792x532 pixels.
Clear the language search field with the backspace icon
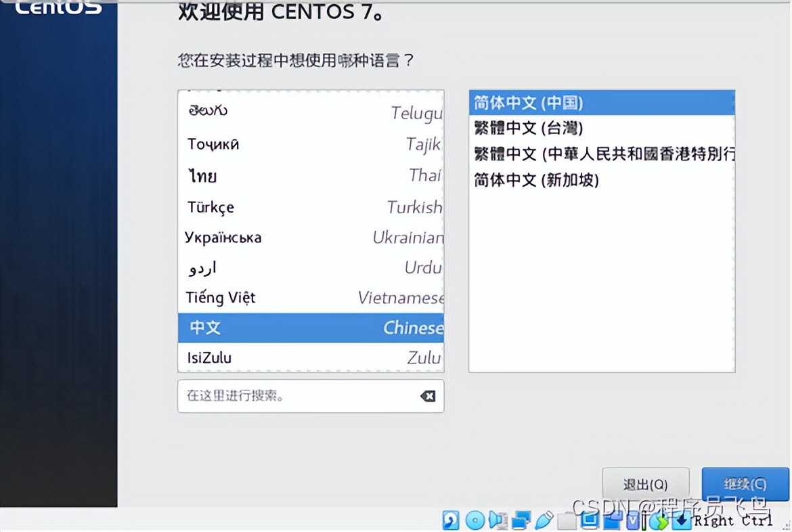pos(428,396)
